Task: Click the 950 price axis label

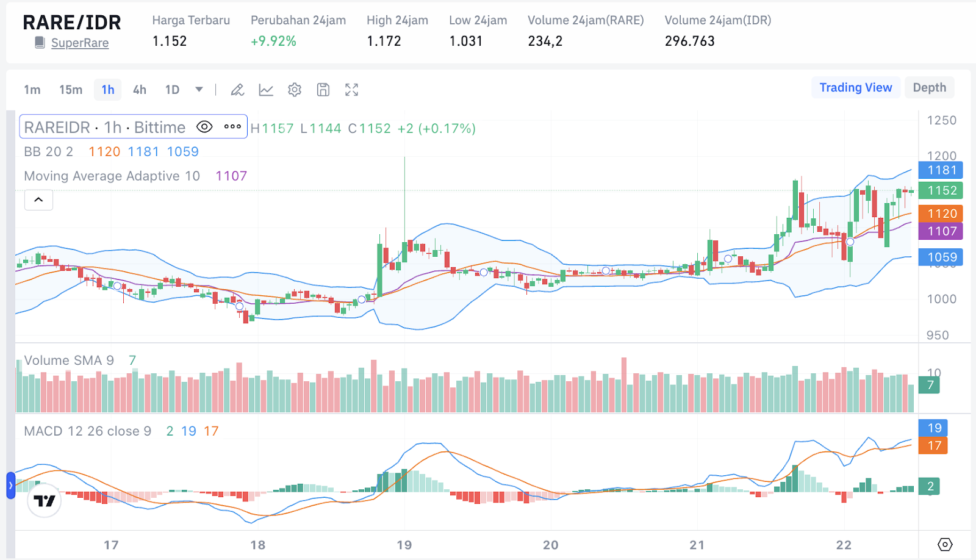Action: [x=938, y=335]
